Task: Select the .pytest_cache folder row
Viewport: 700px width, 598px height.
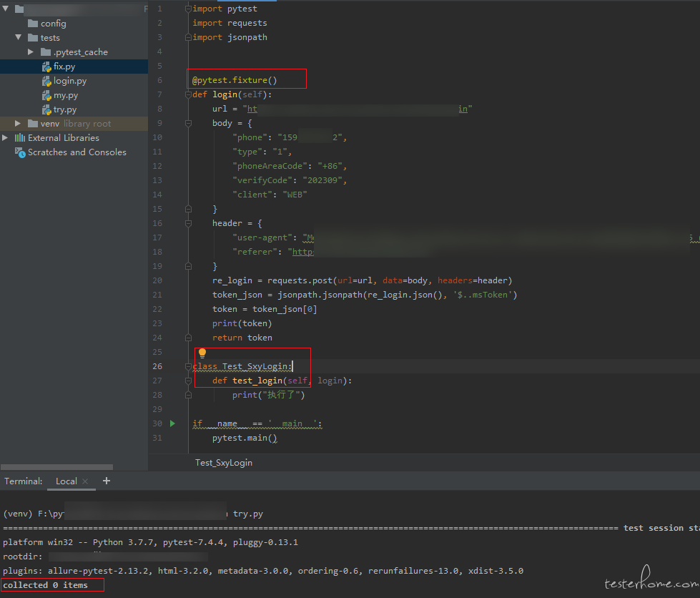Action: point(74,52)
